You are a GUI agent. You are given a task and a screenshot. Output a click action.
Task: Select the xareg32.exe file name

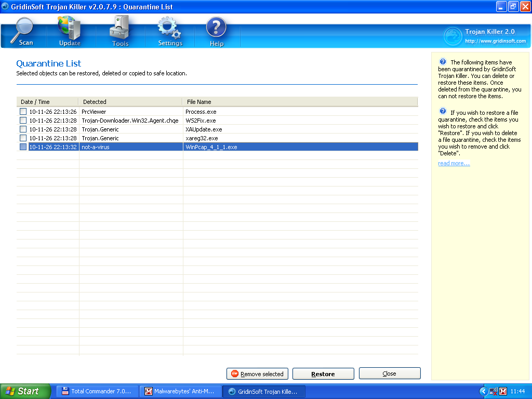point(202,138)
